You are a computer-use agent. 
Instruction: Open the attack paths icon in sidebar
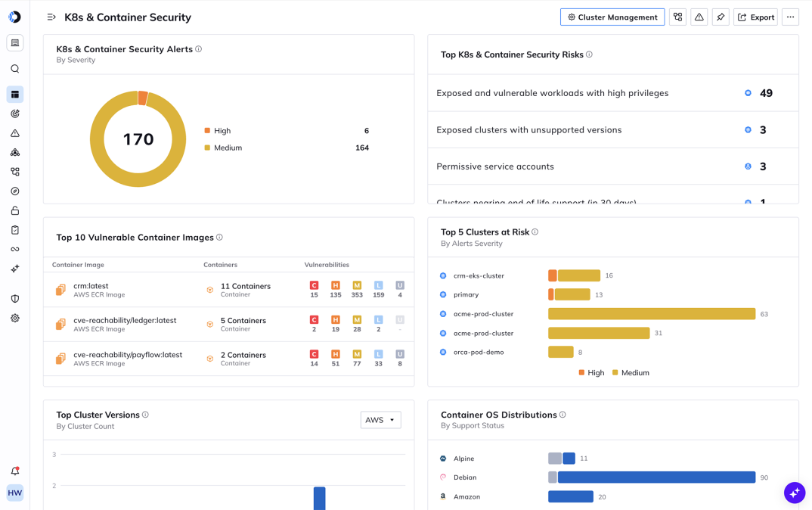pos(15,152)
